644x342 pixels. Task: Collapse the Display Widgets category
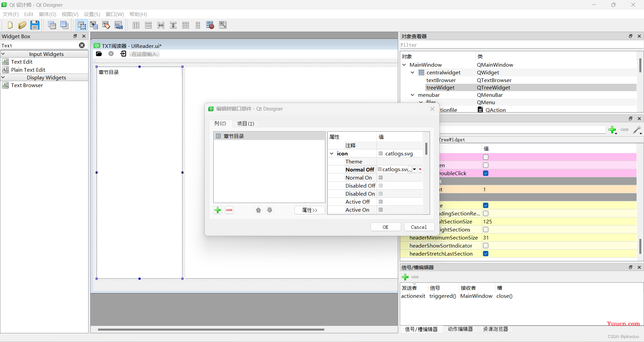pyautogui.click(x=3, y=77)
